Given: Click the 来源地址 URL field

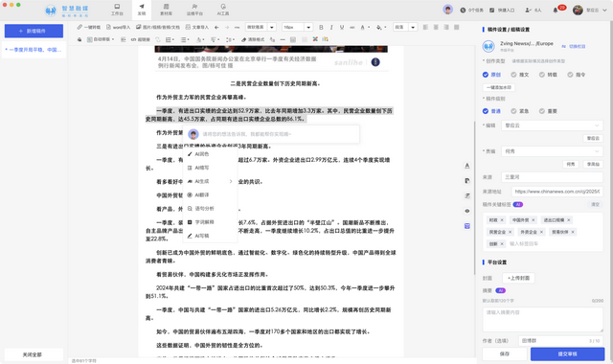Looking at the screenshot, I should click(557, 192).
